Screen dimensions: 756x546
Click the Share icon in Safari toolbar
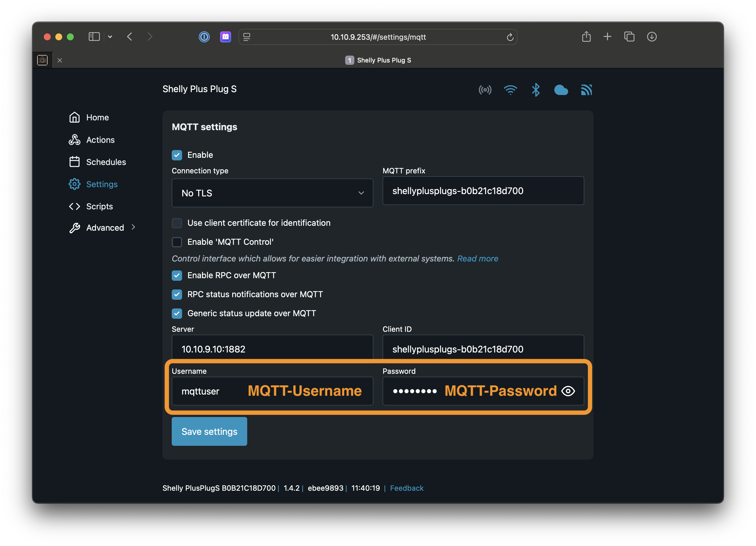coord(586,36)
